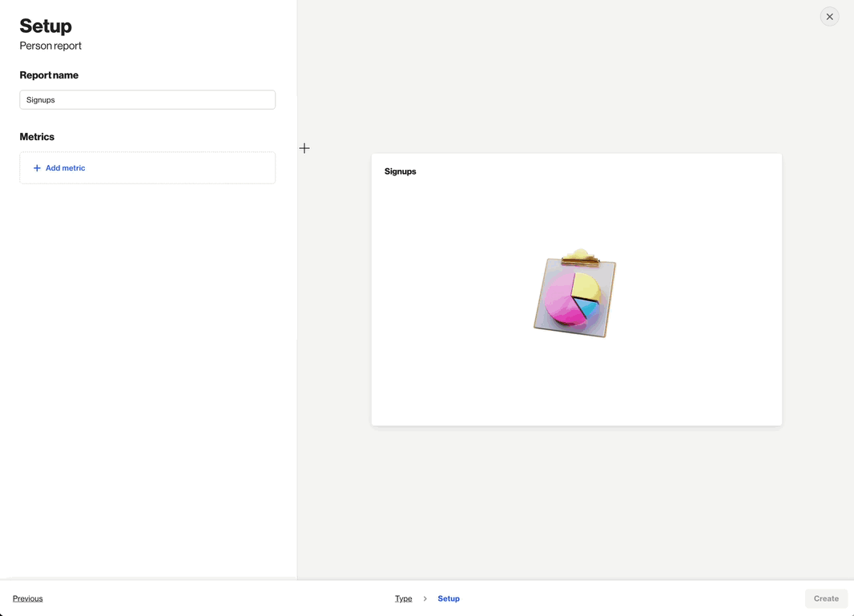This screenshot has height=616, width=854.
Task: Focus the Report name input field
Action: point(147,100)
